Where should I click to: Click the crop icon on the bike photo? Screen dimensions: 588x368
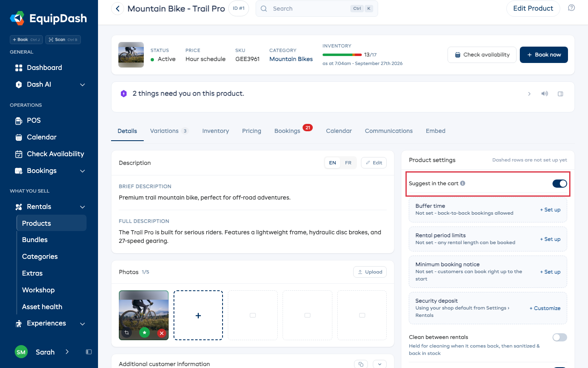(127, 333)
